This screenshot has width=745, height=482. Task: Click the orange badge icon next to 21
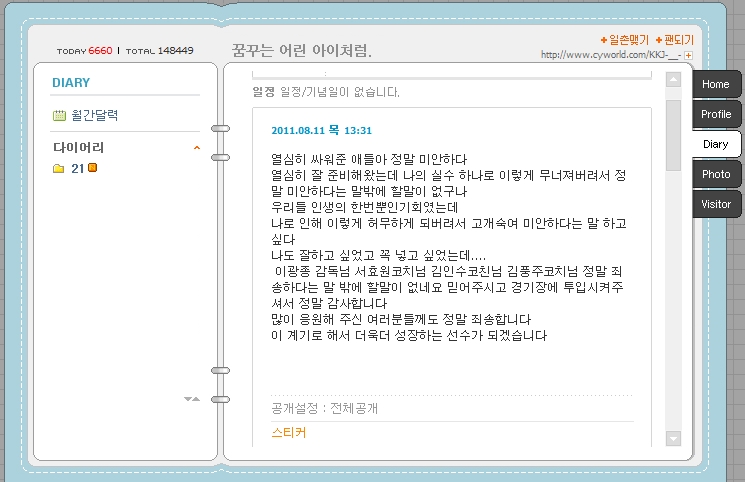(x=93, y=167)
